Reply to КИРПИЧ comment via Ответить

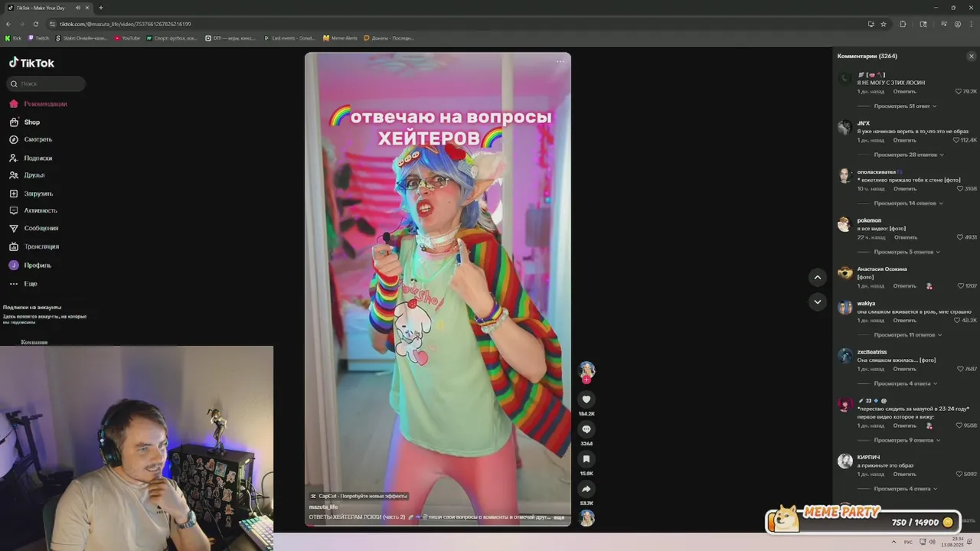[x=904, y=474]
